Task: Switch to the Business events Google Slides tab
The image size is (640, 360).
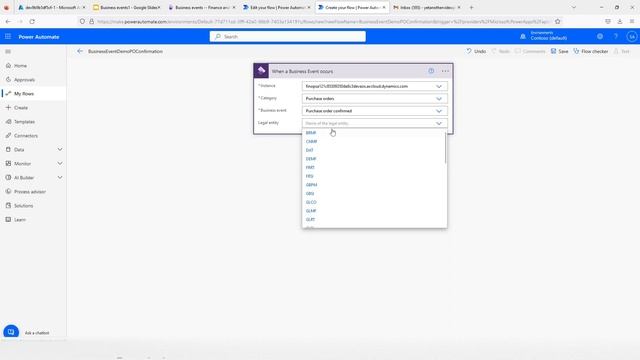Action: pos(127,7)
